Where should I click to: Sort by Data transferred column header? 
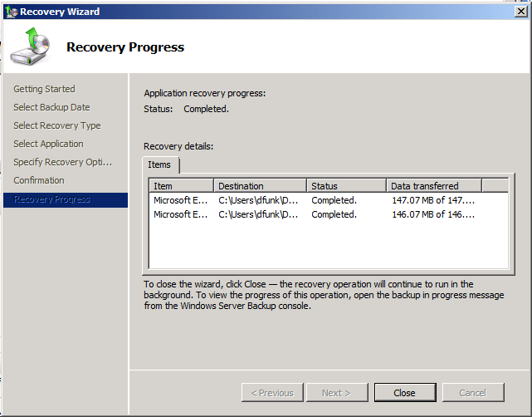[x=433, y=186]
